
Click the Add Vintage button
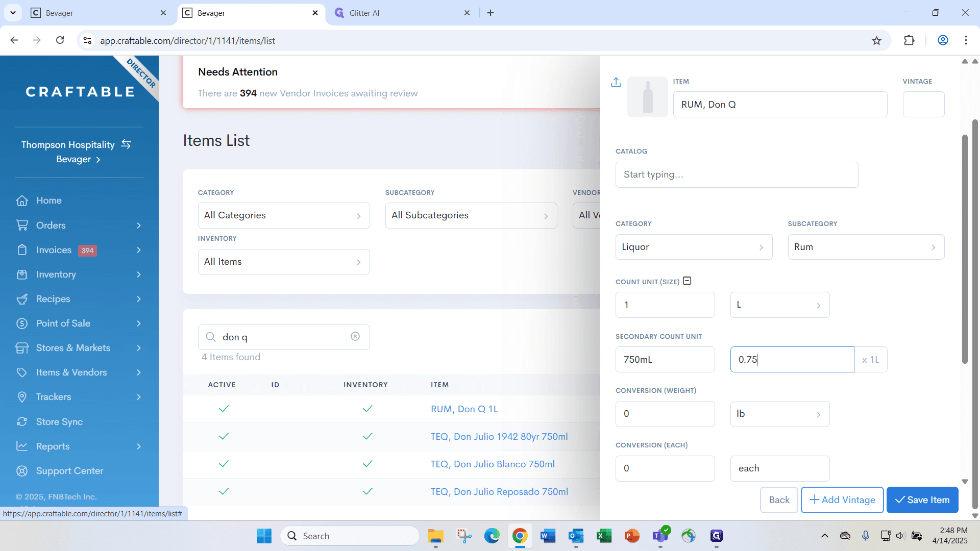coord(842,500)
